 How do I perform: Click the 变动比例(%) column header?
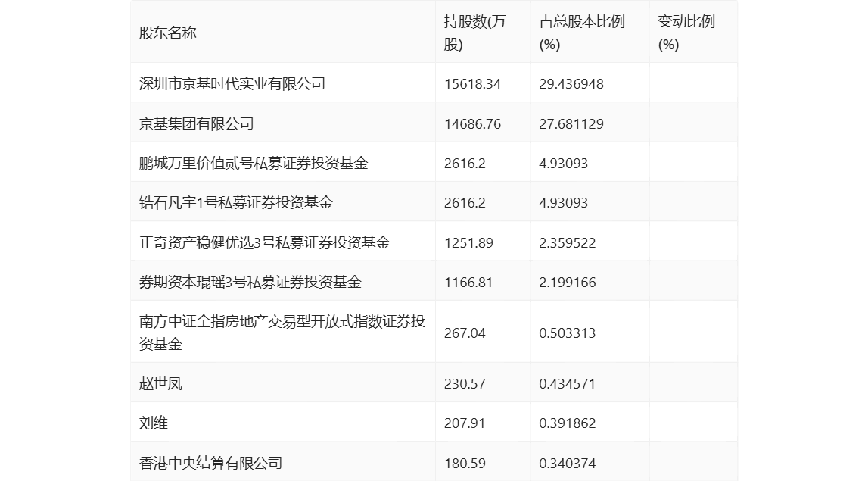tap(686, 33)
